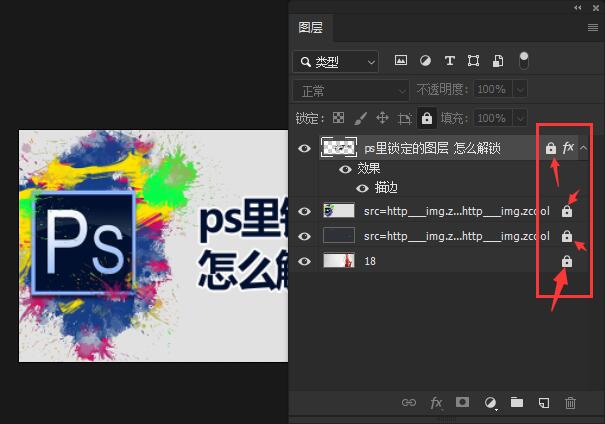This screenshot has height=424, width=605.
Task: Lock image pixels brush icon
Action: [360, 118]
